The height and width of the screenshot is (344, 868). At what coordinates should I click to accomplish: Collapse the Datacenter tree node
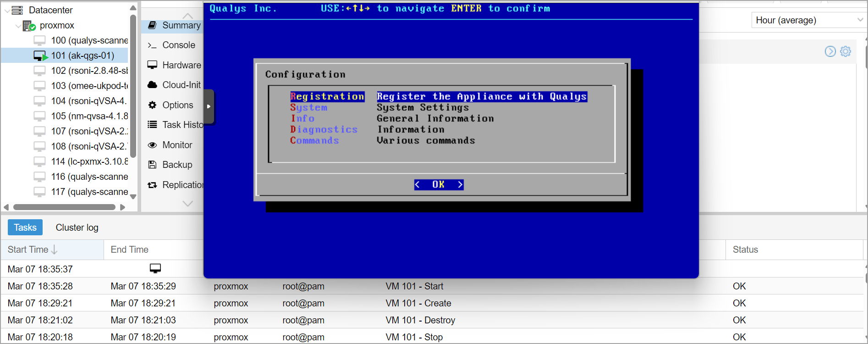[x=7, y=10]
